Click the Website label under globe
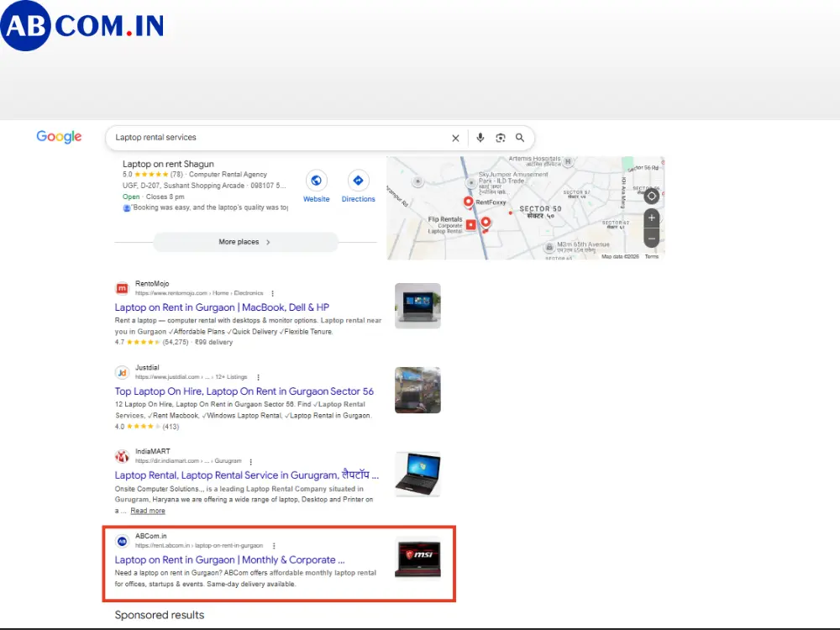The image size is (840, 630). coord(316,199)
